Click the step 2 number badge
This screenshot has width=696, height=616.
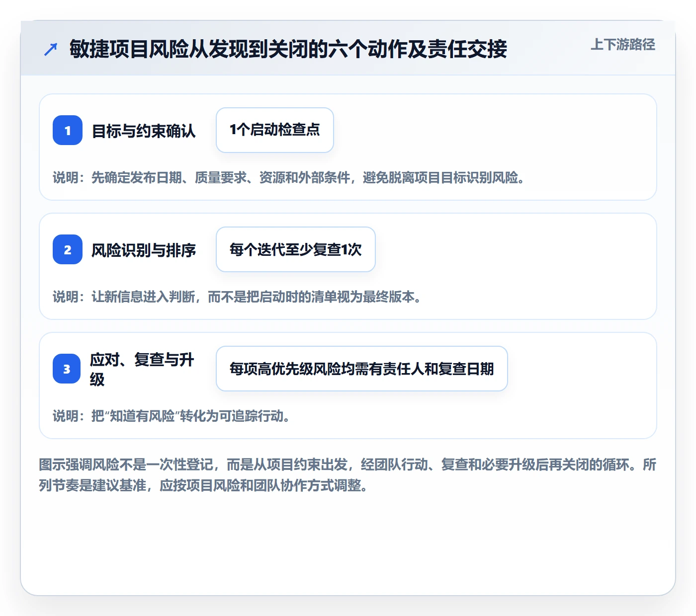click(x=68, y=249)
